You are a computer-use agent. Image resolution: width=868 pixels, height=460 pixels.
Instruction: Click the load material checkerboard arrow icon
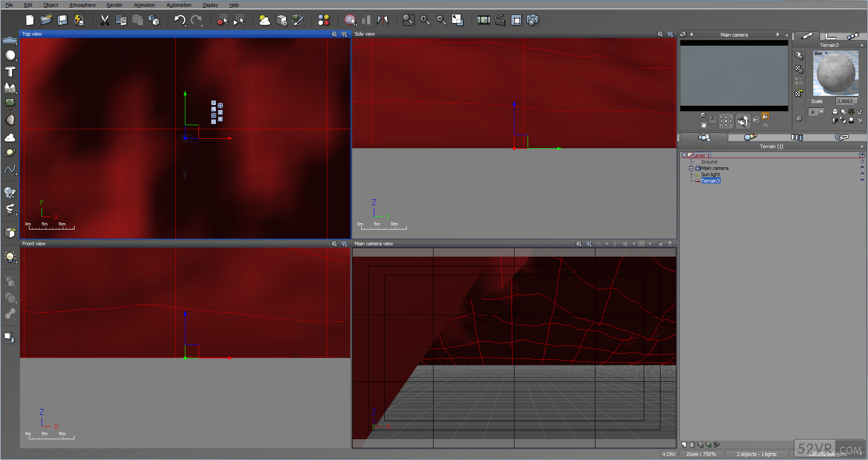click(799, 94)
